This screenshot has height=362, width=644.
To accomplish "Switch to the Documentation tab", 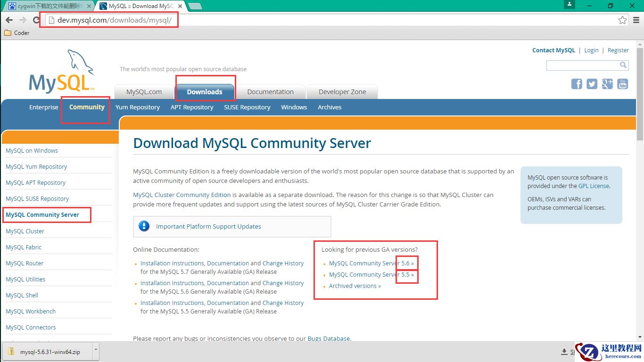I will click(271, 91).
